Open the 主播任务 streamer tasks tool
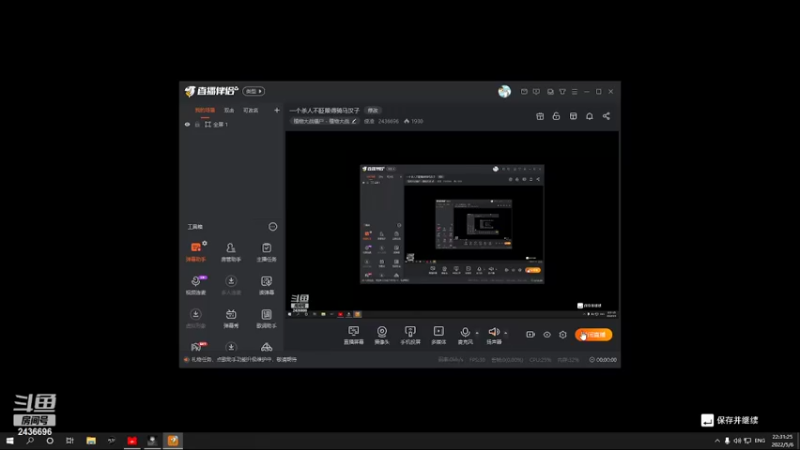Viewport: 800px width, 450px height. pos(266,252)
